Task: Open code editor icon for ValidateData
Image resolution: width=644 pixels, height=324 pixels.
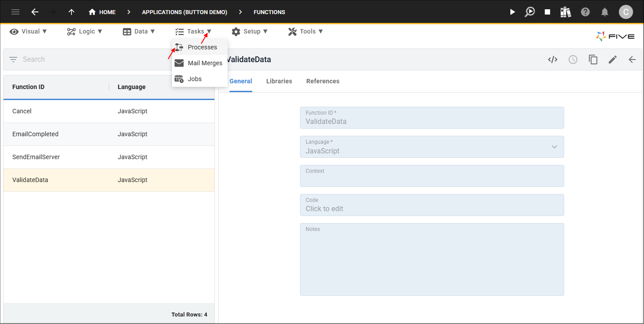Action: coord(553,60)
